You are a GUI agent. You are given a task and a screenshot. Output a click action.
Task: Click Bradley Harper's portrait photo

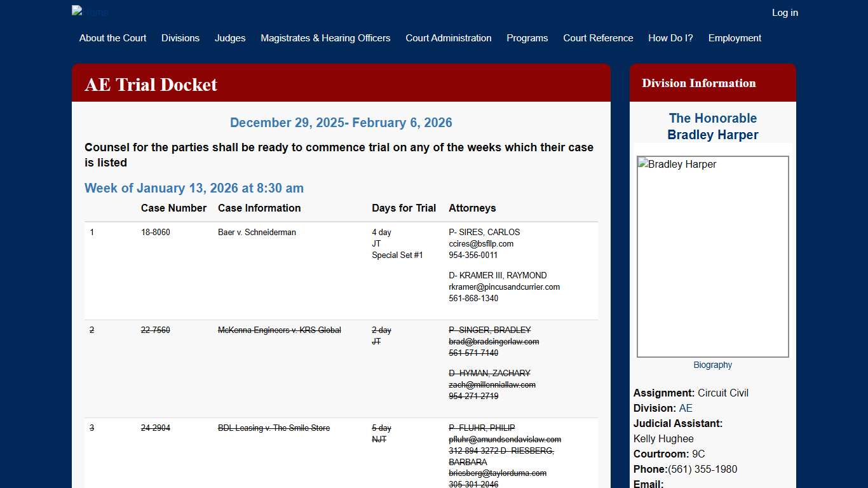712,256
